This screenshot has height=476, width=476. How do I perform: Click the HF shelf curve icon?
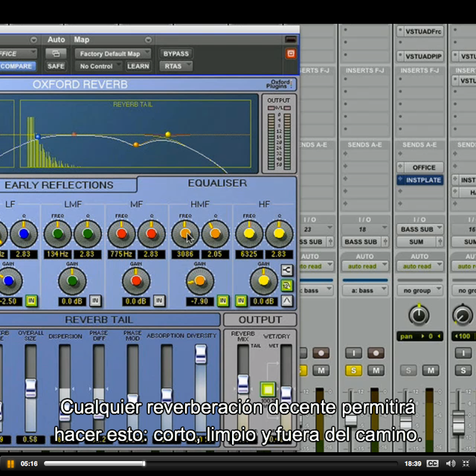coord(287,300)
